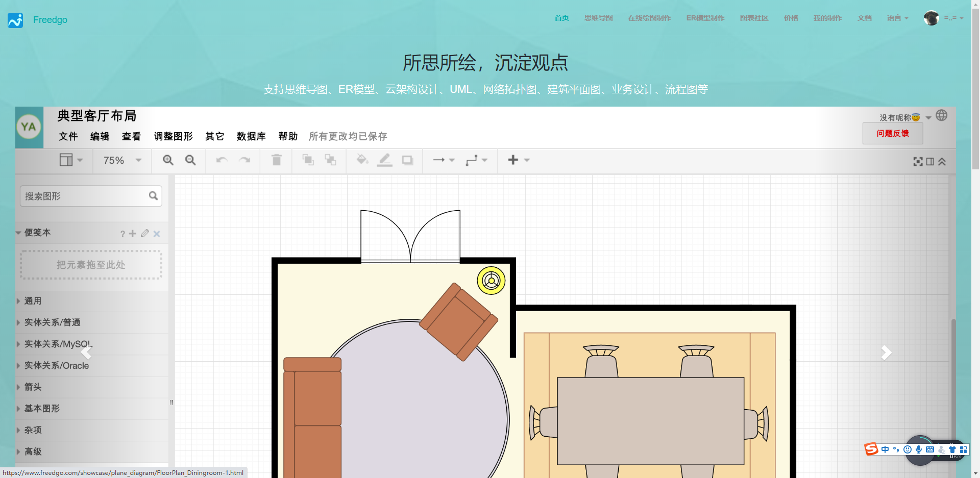Click the previous slide left arrow
980x478 pixels.
86,353
